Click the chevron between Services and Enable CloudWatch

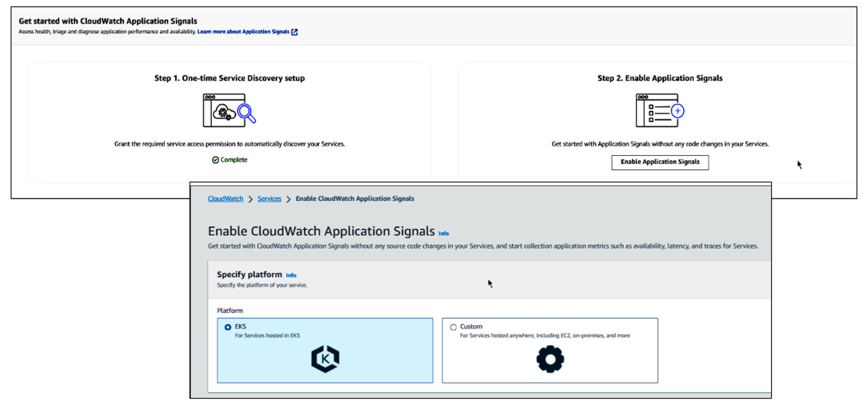tap(288, 198)
